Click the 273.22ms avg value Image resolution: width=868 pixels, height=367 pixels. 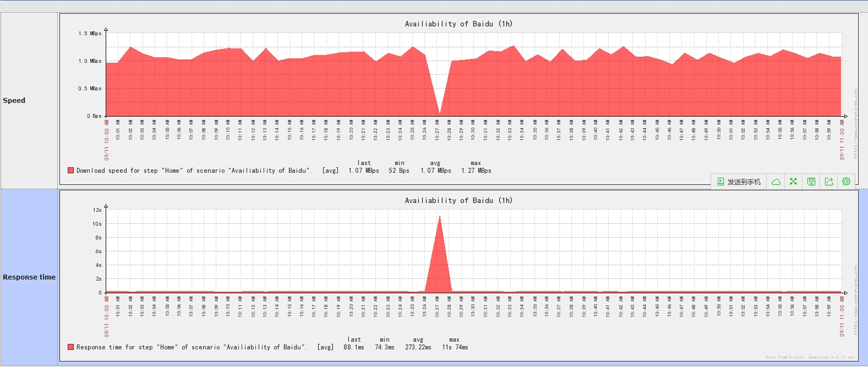[x=418, y=347]
